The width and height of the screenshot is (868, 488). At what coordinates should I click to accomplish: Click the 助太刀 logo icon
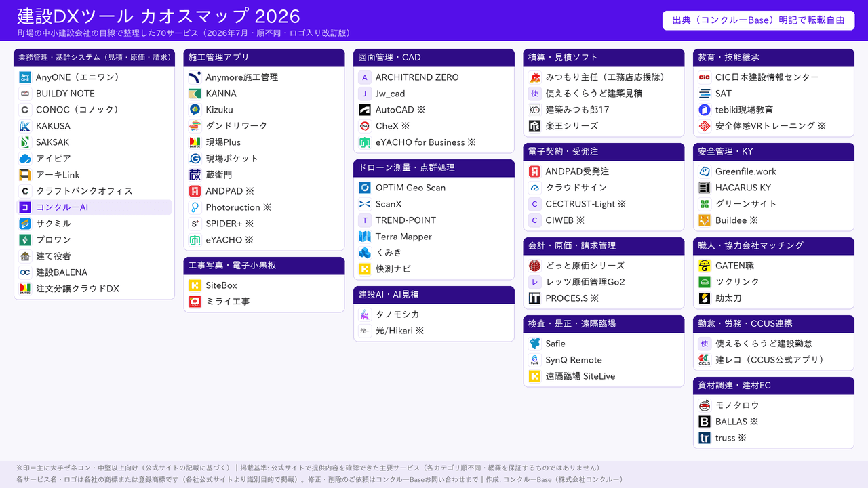click(x=705, y=298)
